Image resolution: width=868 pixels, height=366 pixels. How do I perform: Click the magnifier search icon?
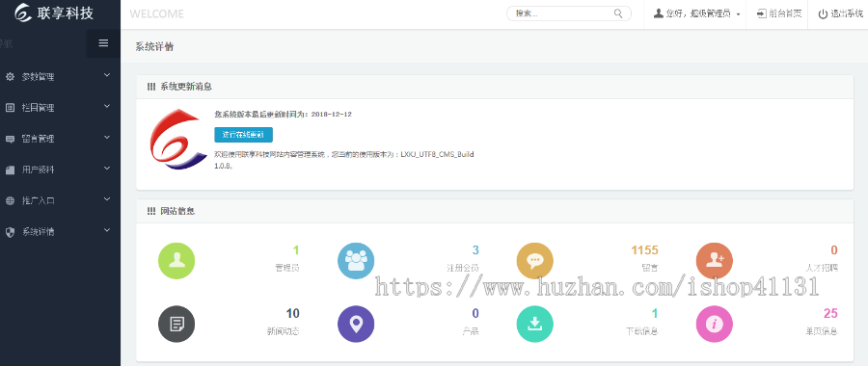click(618, 13)
